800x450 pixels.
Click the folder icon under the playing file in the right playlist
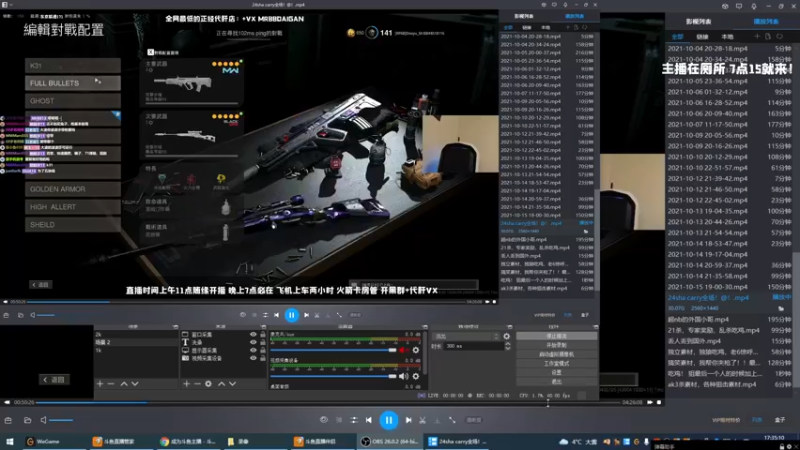pos(781,308)
